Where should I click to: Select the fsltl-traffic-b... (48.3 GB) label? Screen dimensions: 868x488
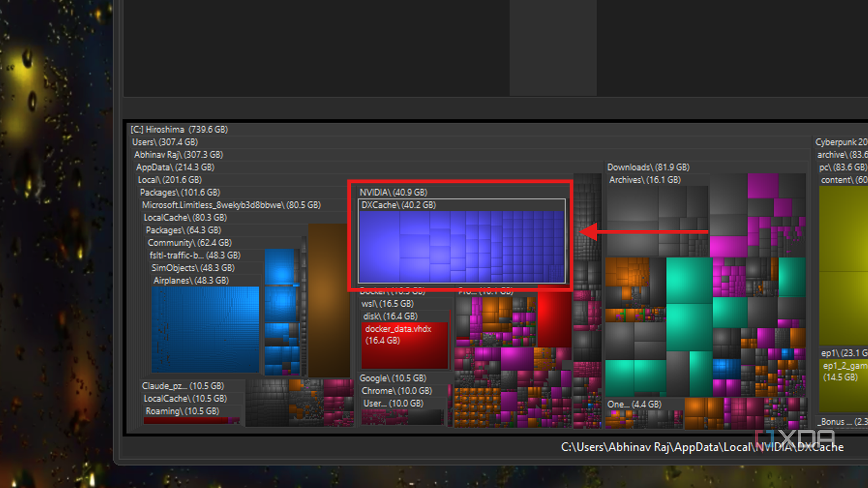(195, 256)
